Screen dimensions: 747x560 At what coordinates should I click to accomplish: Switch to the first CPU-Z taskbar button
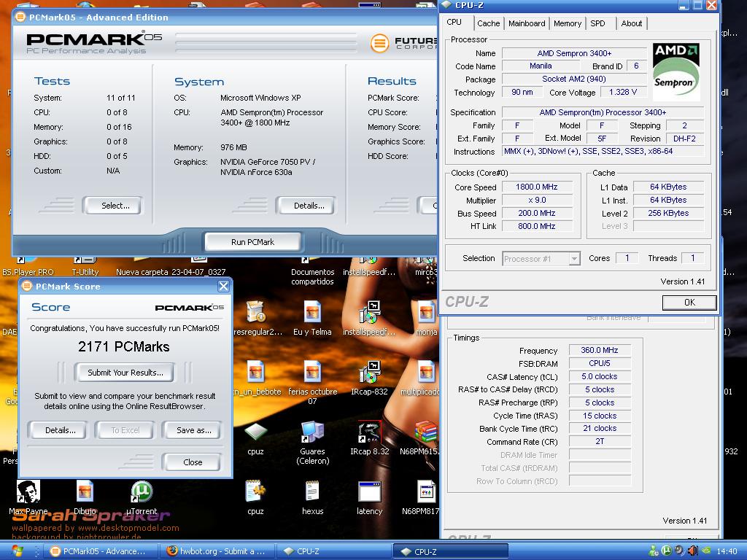pyautogui.click(x=333, y=551)
